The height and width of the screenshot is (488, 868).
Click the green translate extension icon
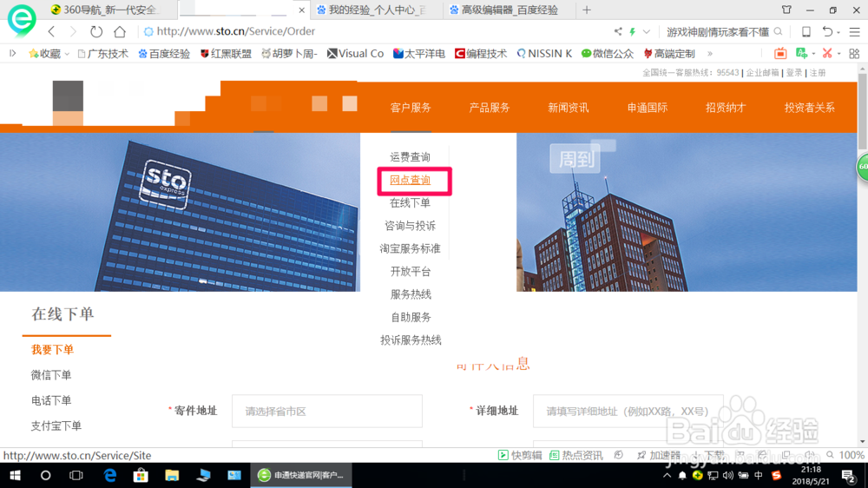[801, 53]
